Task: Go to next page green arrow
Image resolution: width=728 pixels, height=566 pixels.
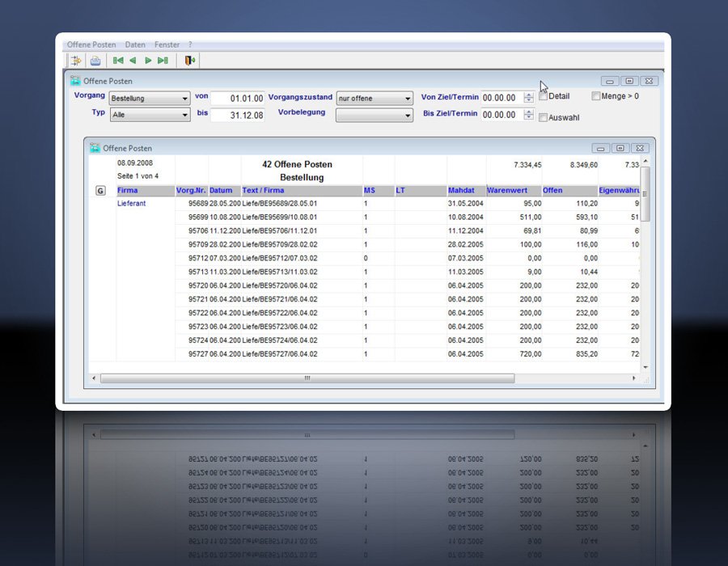Action: [x=148, y=61]
